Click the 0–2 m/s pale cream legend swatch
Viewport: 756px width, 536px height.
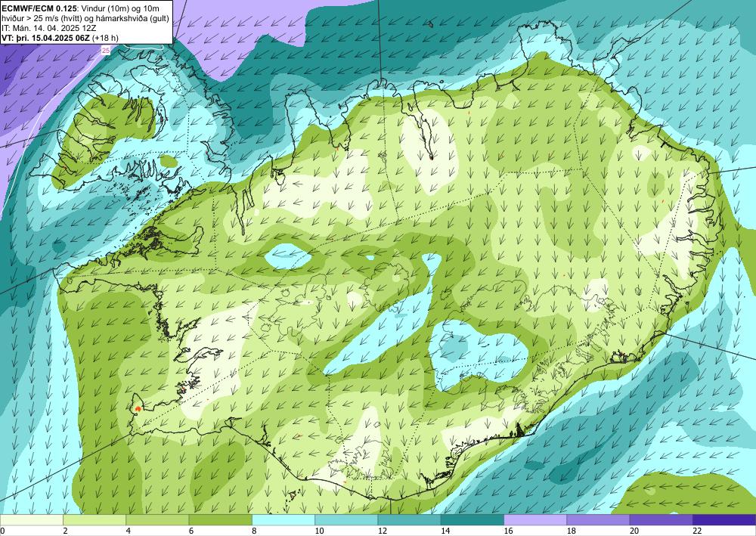point(31,520)
